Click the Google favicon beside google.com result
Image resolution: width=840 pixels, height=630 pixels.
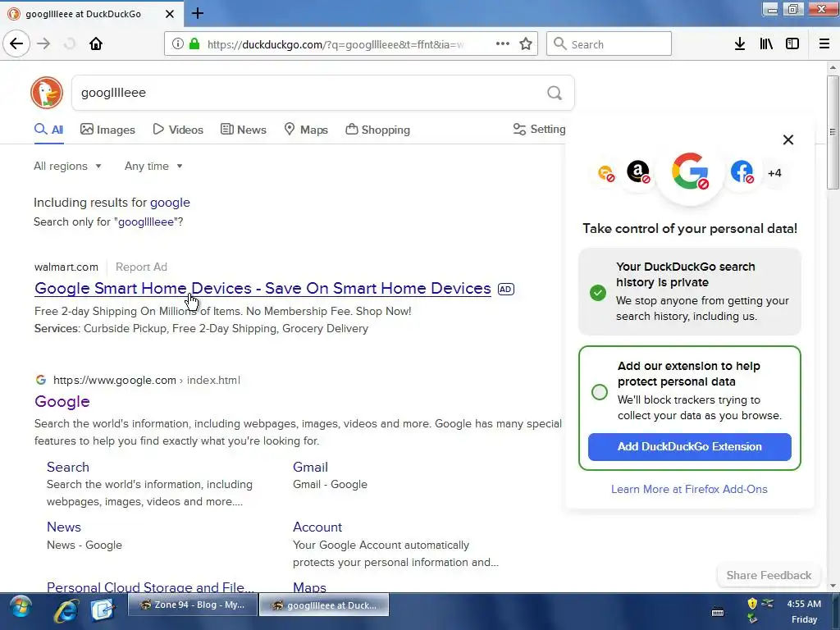click(41, 380)
